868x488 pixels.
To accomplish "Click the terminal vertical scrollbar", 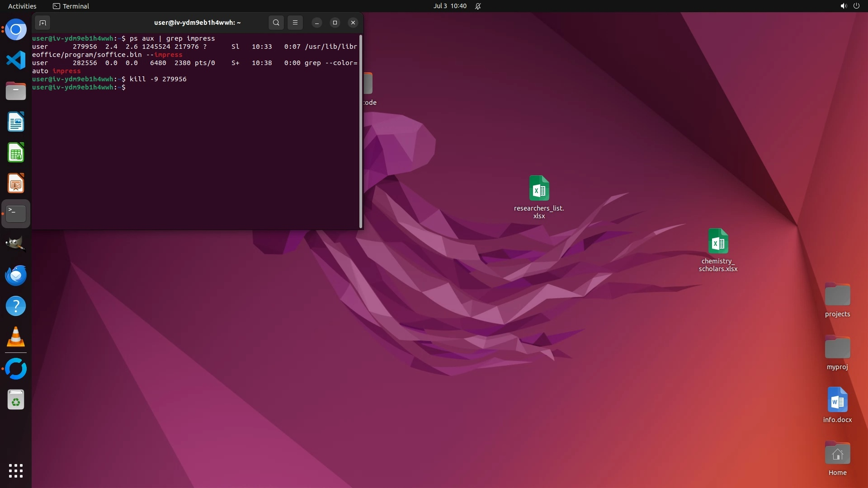I will (x=361, y=131).
